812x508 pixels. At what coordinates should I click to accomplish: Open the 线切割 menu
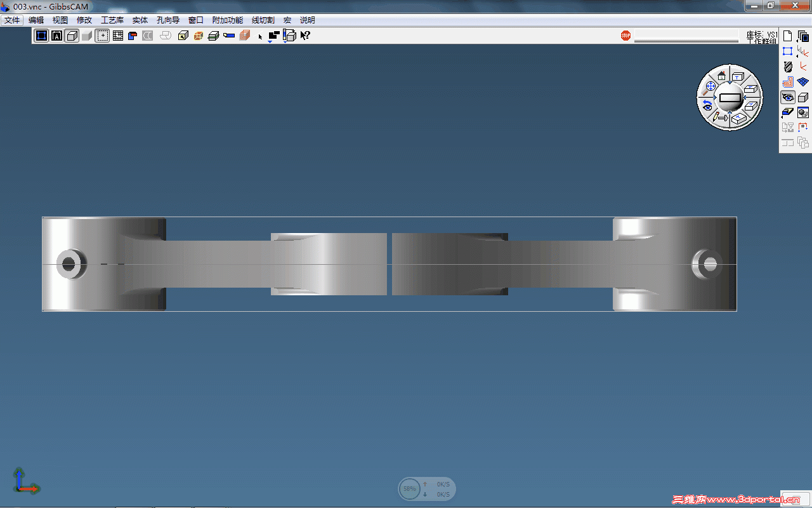click(x=263, y=20)
